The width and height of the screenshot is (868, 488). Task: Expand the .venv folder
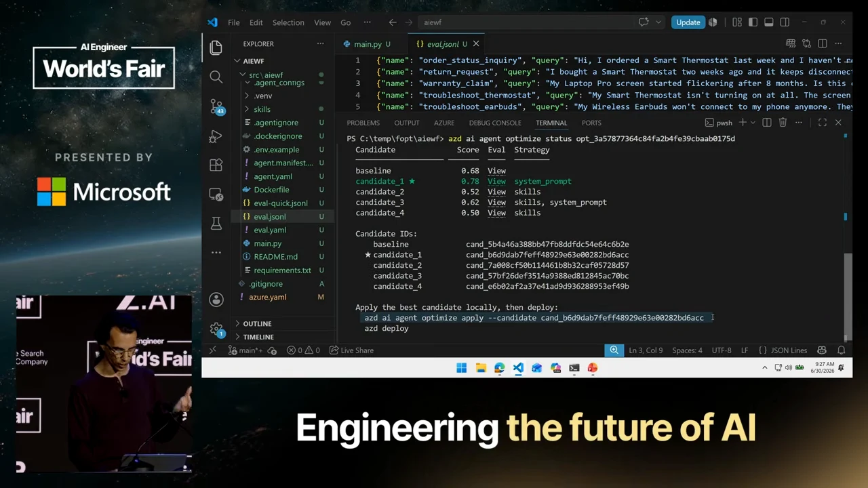coord(262,96)
